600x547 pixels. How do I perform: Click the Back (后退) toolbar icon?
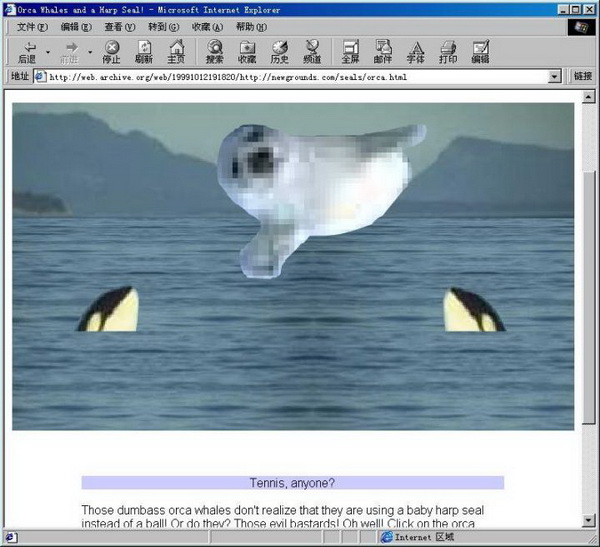[26, 51]
